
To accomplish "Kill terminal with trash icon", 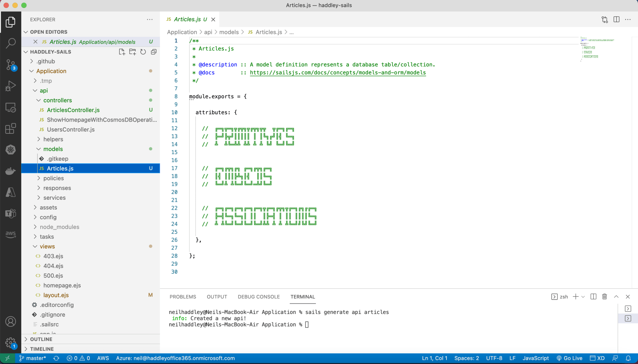I will (x=605, y=297).
